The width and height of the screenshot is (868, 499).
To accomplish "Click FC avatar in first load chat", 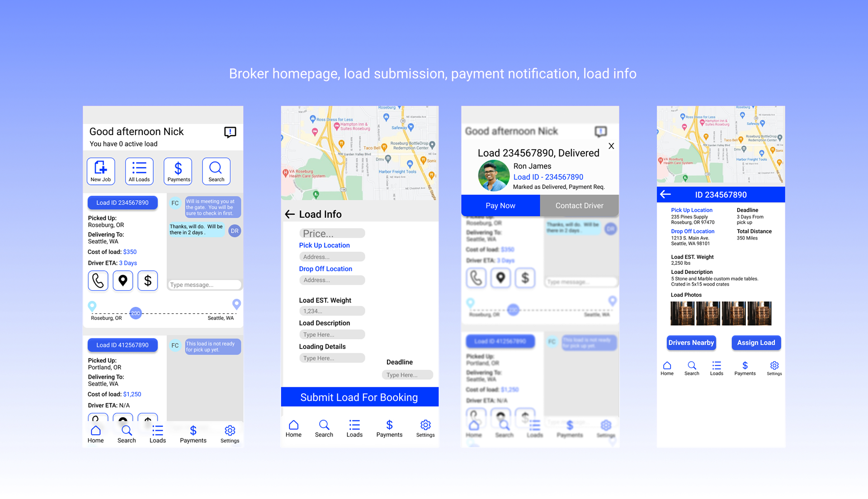I will point(175,203).
